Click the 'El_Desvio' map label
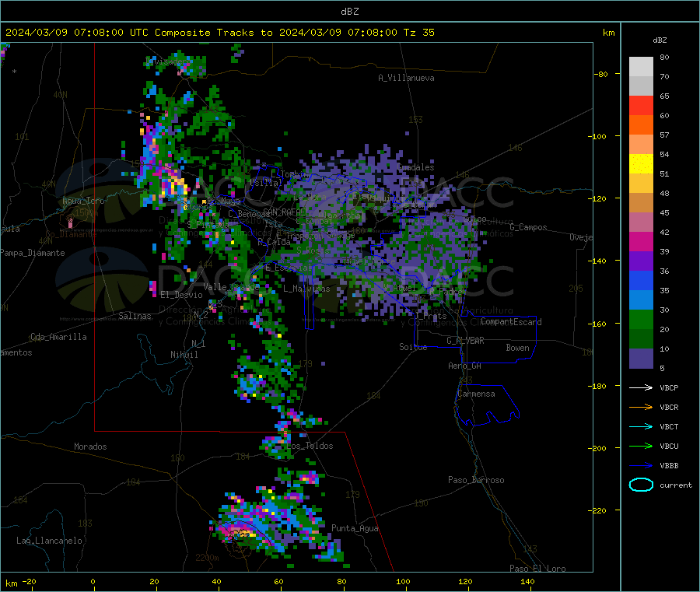Image resolution: width=700 pixels, height=592 pixels. [182, 295]
